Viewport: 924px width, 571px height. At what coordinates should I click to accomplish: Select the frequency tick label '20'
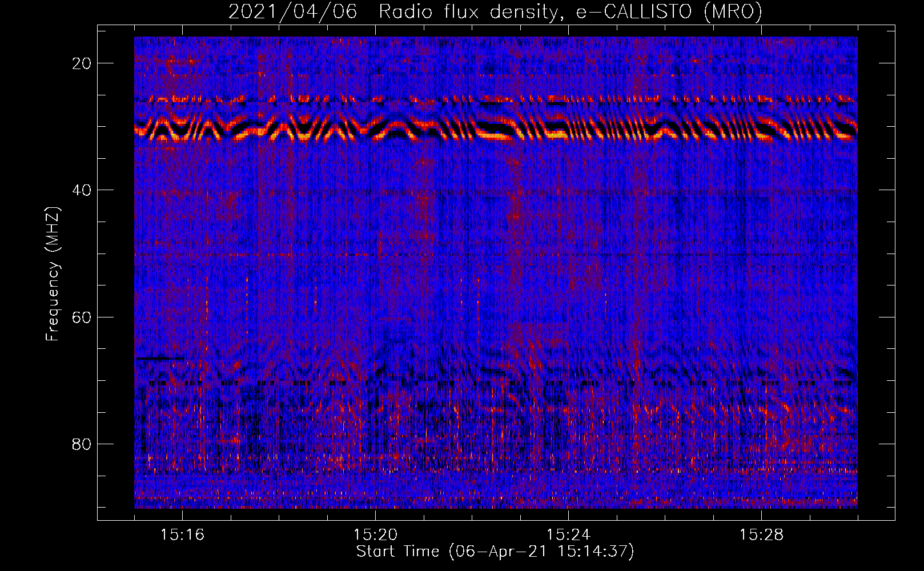coord(82,63)
